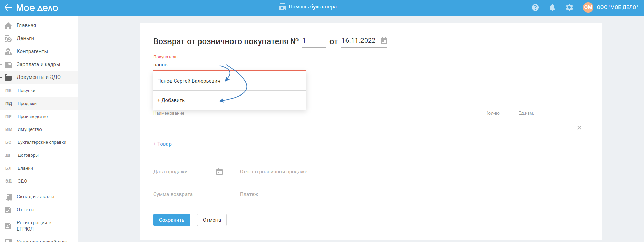Click the Отчет о розничной продаже field
644x242 pixels.
click(291, 172)
